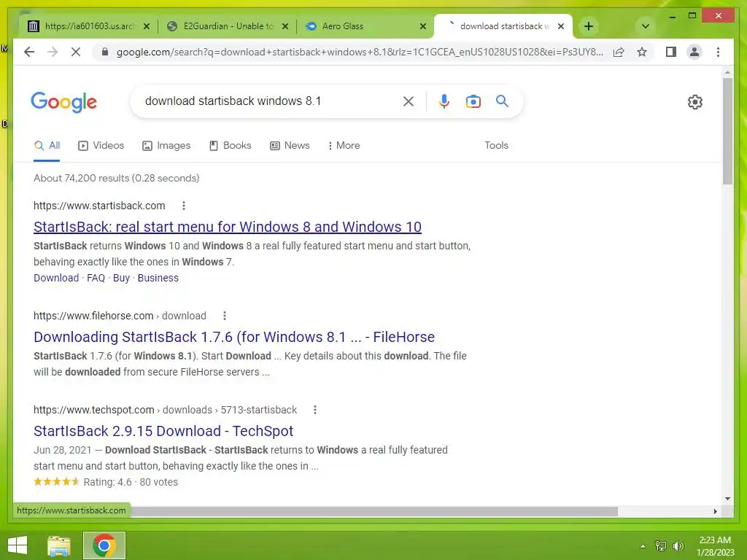Viewport: 747px width, 560px height.
Task: Click https://www.startisback.com result URL text
Action: coord(99,206)
